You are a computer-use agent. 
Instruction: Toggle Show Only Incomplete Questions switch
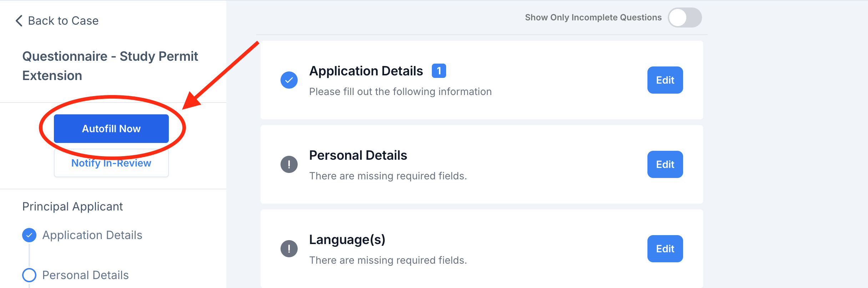[x=685, y=18]
